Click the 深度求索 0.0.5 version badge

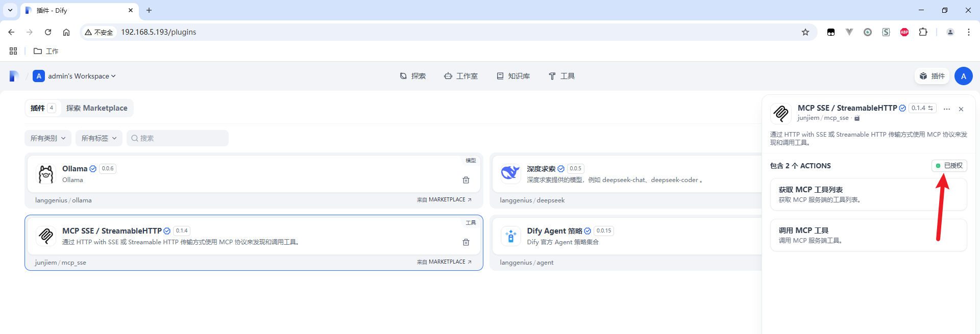tap(576, 169)
